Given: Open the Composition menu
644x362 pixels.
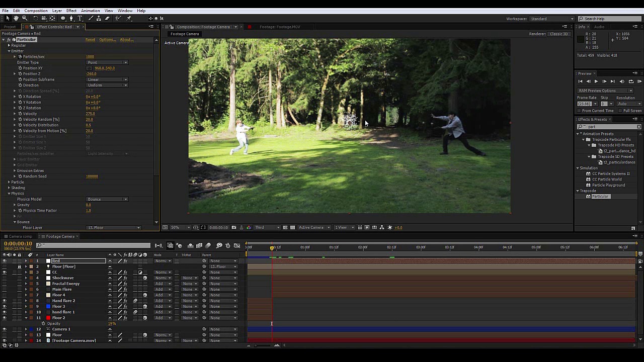Looking at the screenshot, I should (x=36, y=11).
